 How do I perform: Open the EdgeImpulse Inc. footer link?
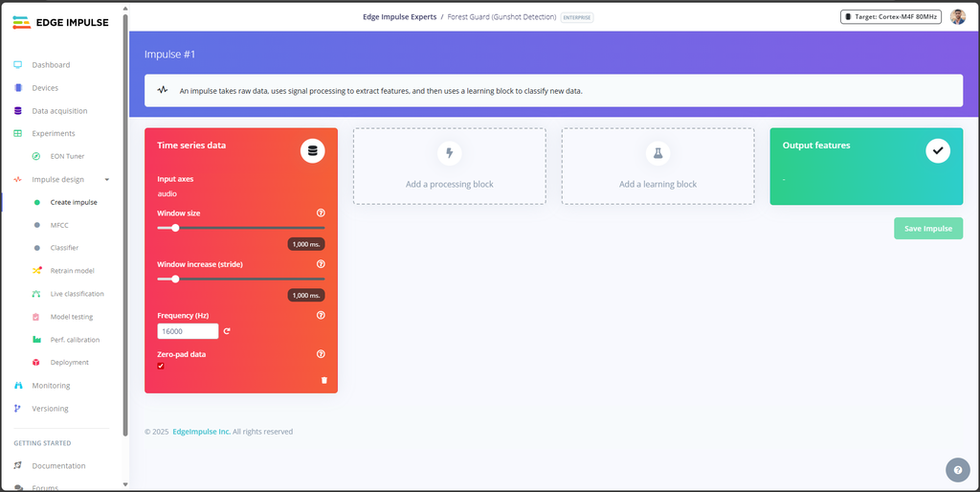201,432
